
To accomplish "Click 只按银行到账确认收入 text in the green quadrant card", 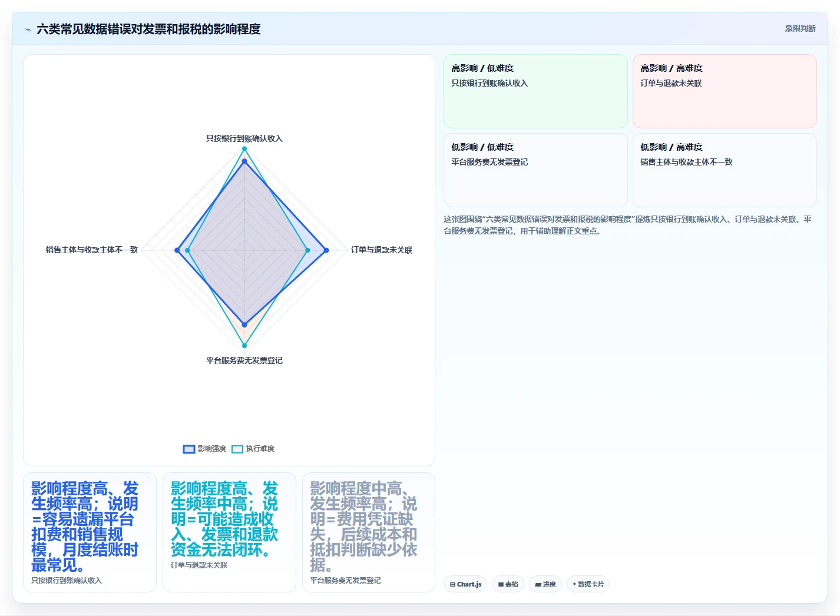I will (490, 83).
